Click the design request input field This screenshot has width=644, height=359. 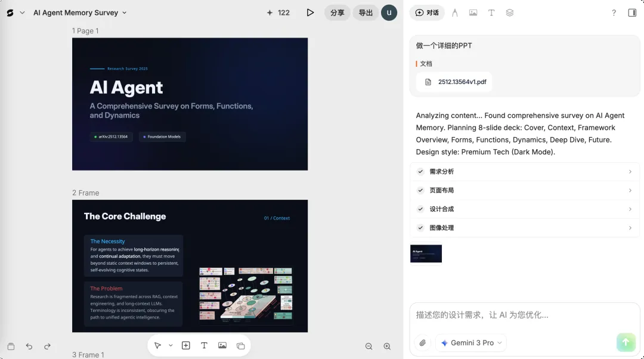click(525, 315)
